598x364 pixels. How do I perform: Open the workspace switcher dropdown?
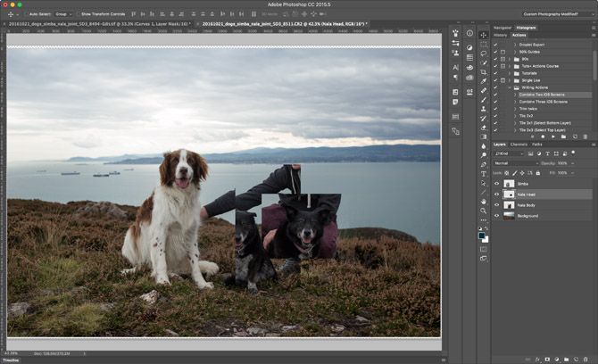(559, 14)
